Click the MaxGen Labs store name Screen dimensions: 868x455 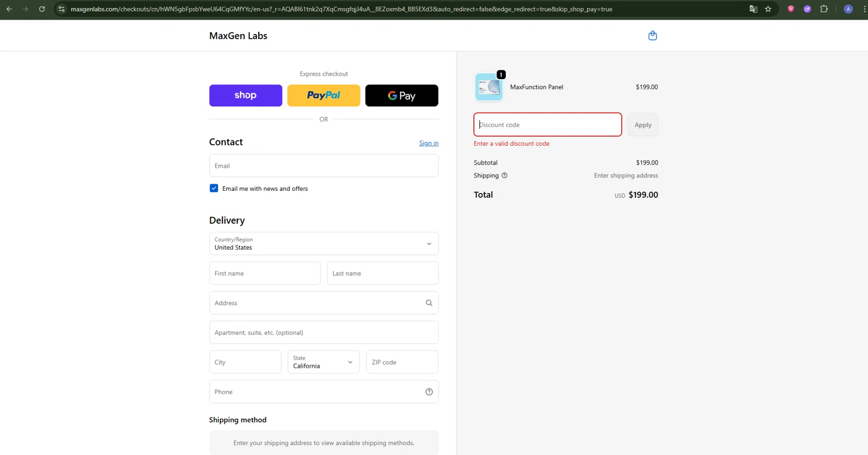tap(238, 36)
